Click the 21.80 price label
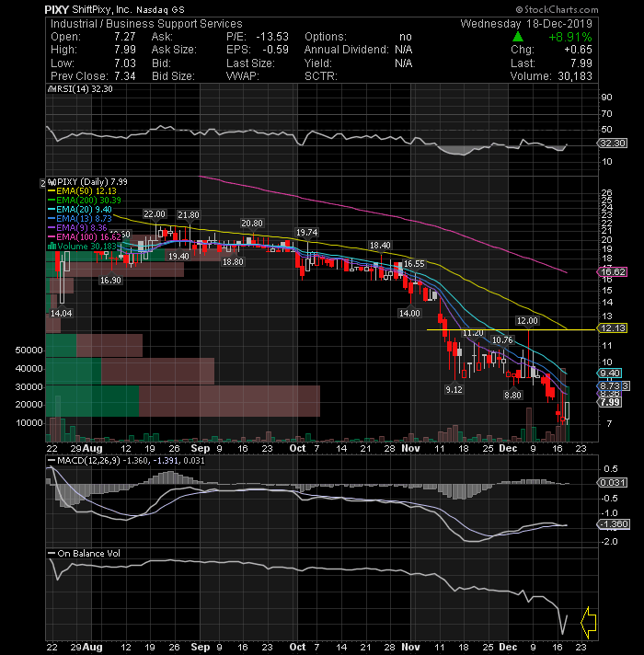 (189, 215)
